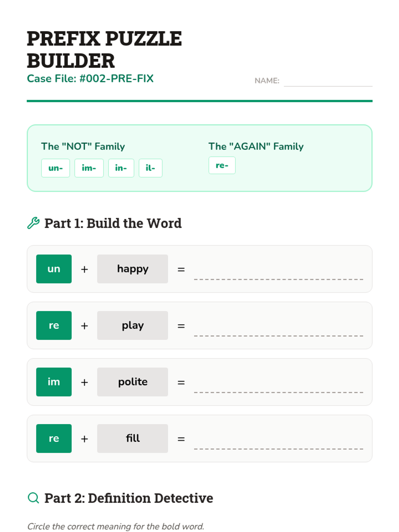Screen dimensions: 399x532
Task: Click the green 'un' prefix block
Action: point(54,269)
